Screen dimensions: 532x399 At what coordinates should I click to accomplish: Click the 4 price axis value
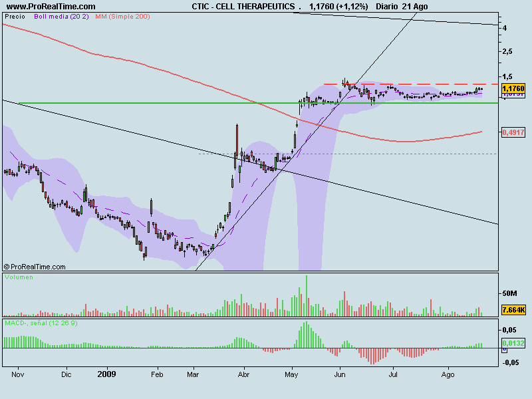(x=505, y=28)
